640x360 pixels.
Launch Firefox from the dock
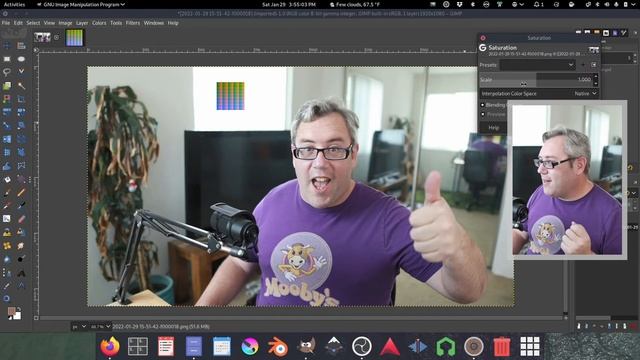110,347
